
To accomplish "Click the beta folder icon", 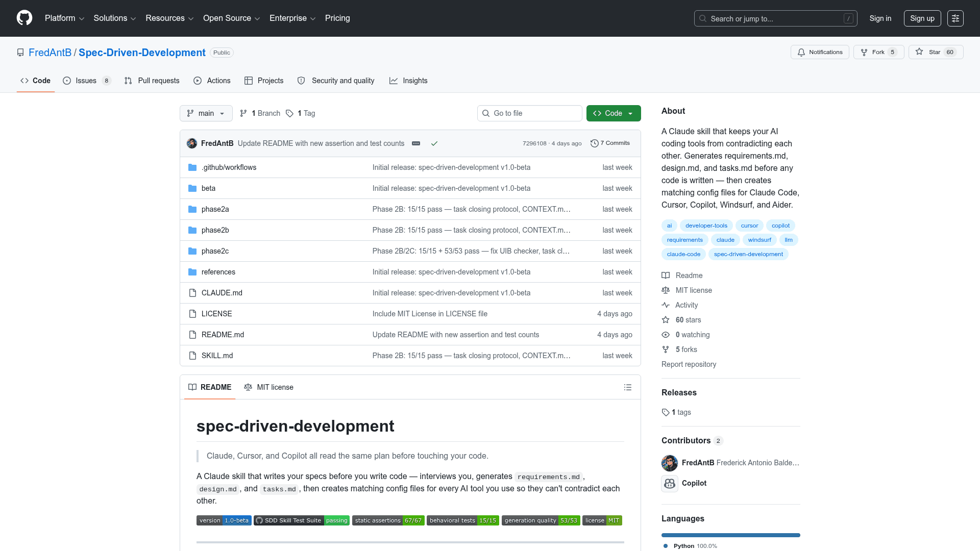I will (x=192, y=188).
